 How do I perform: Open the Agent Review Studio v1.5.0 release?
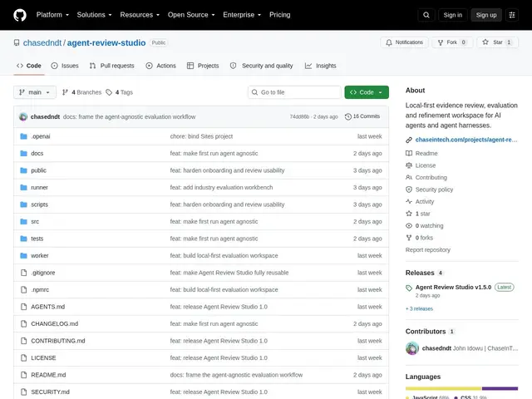[453, 288]
